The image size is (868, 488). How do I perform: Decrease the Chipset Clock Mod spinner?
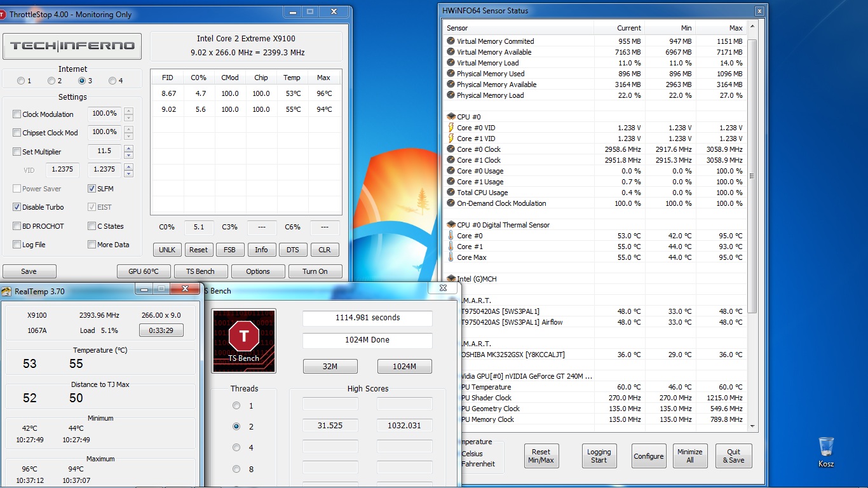pos(128,136)
